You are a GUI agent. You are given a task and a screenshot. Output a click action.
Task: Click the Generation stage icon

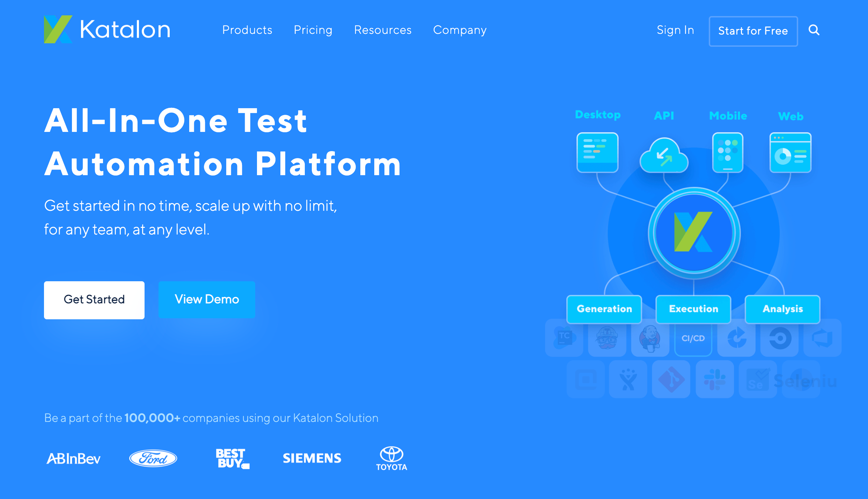point(604,308)
